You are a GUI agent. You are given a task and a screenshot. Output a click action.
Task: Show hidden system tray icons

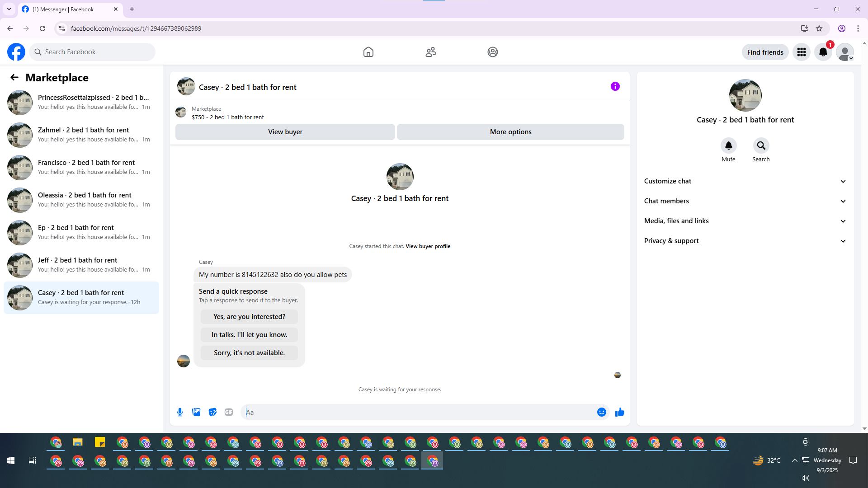(794, 460)
